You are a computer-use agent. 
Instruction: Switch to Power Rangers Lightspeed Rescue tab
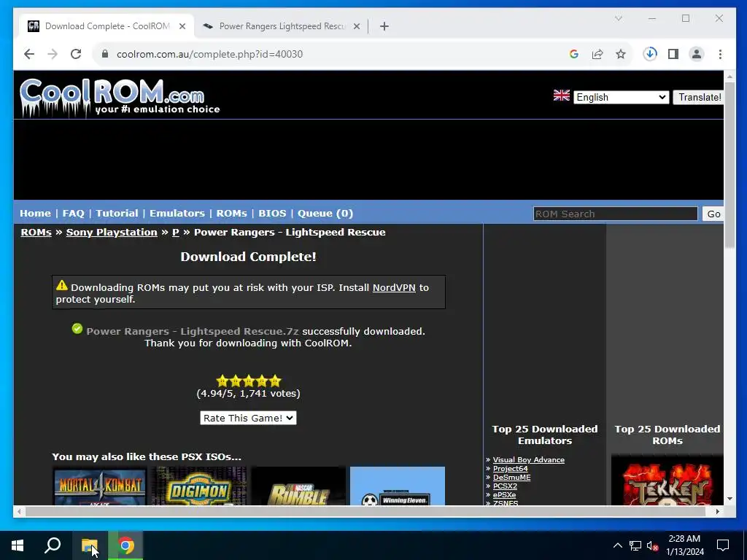282,26
